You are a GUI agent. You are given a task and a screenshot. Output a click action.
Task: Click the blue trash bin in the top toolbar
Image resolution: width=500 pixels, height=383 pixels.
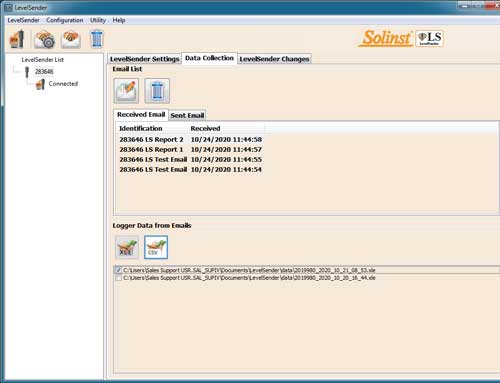click(x=97, y=39)
